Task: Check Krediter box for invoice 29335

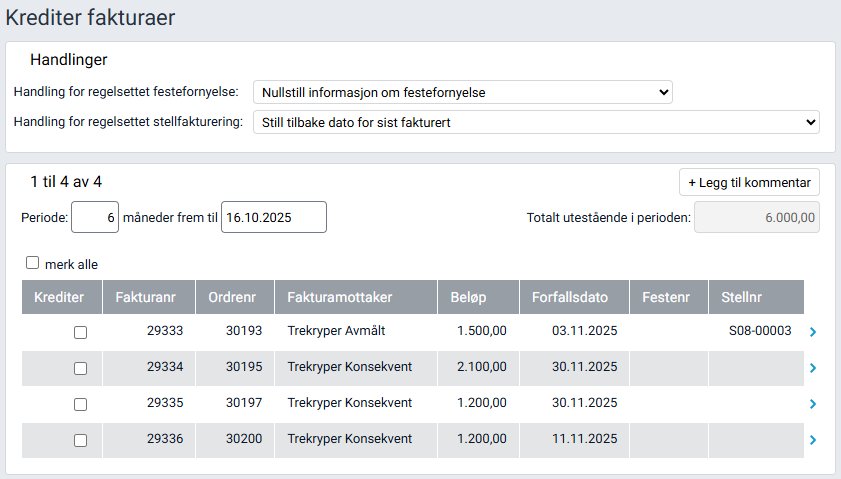Action: (x=80, y=404)
